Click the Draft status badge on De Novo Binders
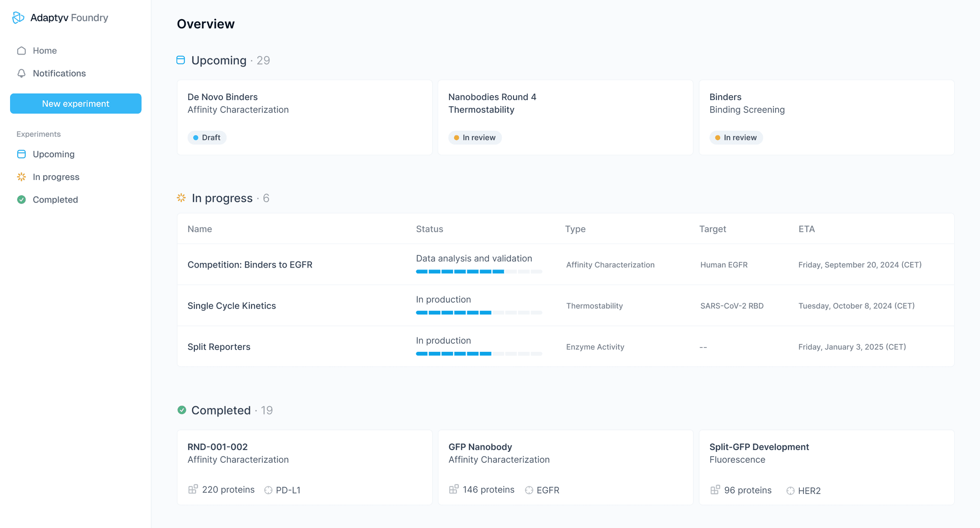This screenshot has width=980, height=528. (207, 137)
